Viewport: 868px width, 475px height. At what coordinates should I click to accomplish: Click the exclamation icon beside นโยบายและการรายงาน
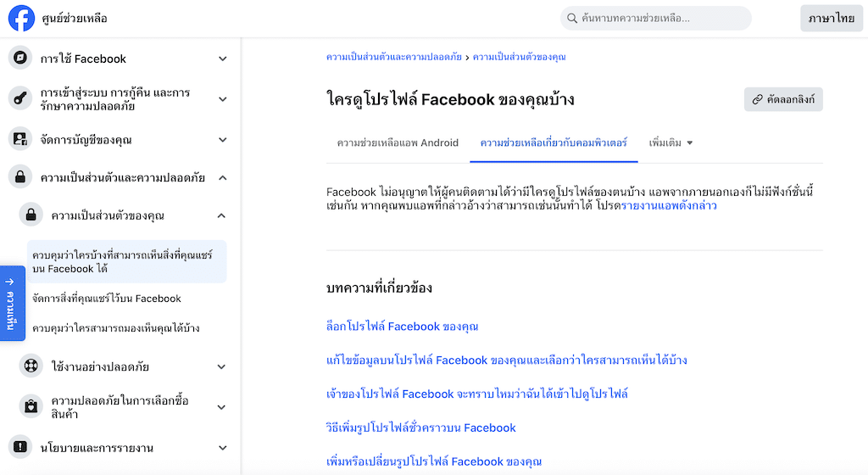coord(20,447)
